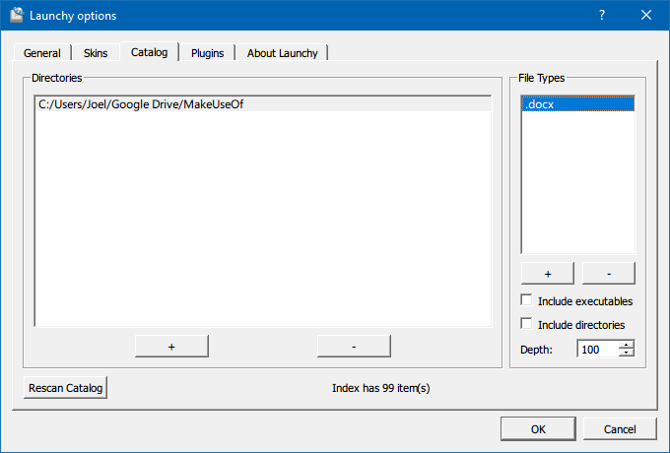The image size is (670, 453).
Task: Add a new directory with plus button
Action: point(172,347)
